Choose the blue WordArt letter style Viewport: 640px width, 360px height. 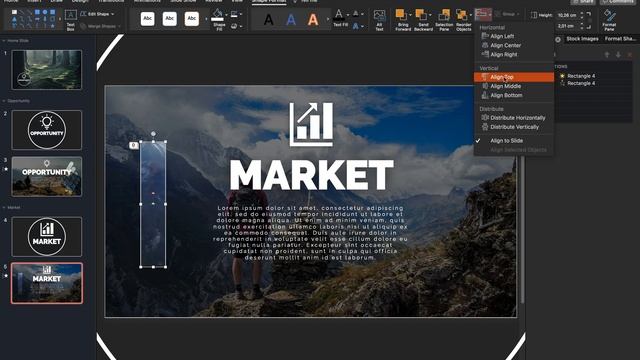pyautogui.click(x=291, y=19)
